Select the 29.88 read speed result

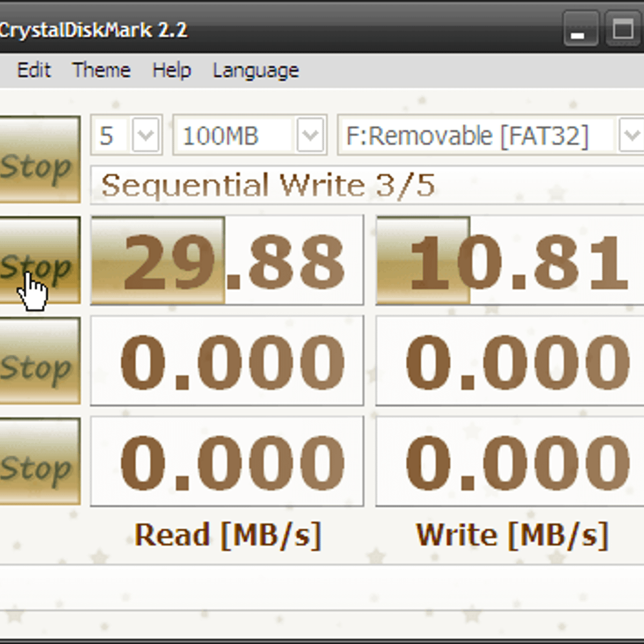tap(227, 261)
